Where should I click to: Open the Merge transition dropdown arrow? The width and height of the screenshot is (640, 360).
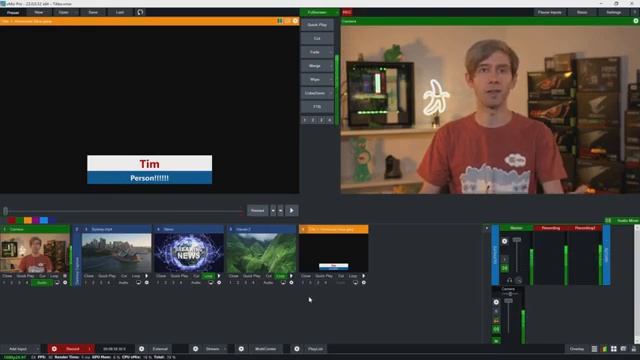331,66
